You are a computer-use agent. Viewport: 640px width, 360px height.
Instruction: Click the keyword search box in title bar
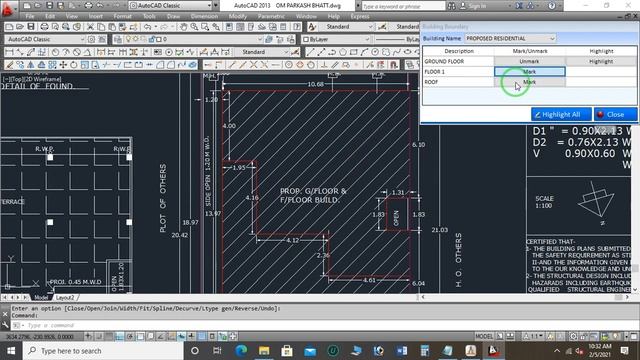(403, 6)
